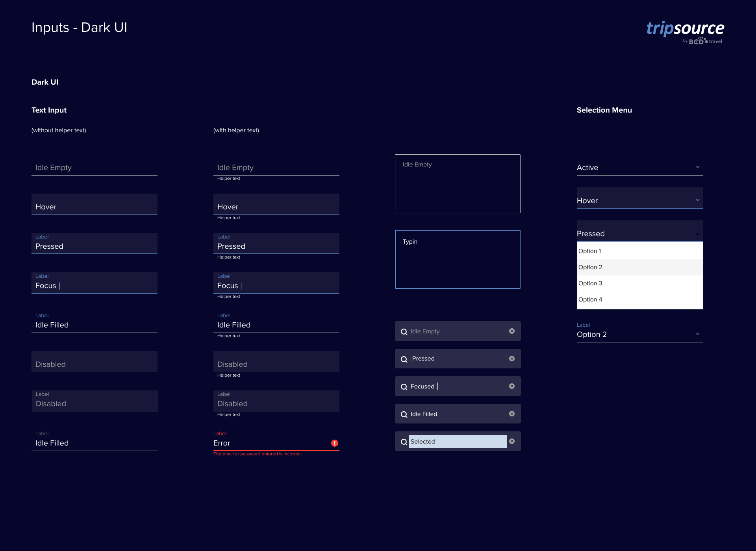Expand the Active selection menu chevron
756x551 pixels.
(x=698, y=167)
